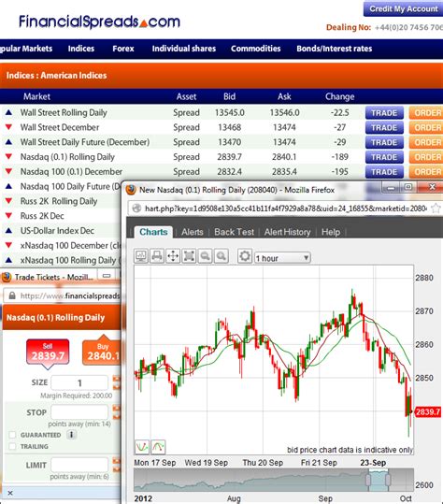Click right handle of chart range slider
Image resolution: width=443 pixels, height=504 pixels.
pyautogui.click(x=388, y=480)
